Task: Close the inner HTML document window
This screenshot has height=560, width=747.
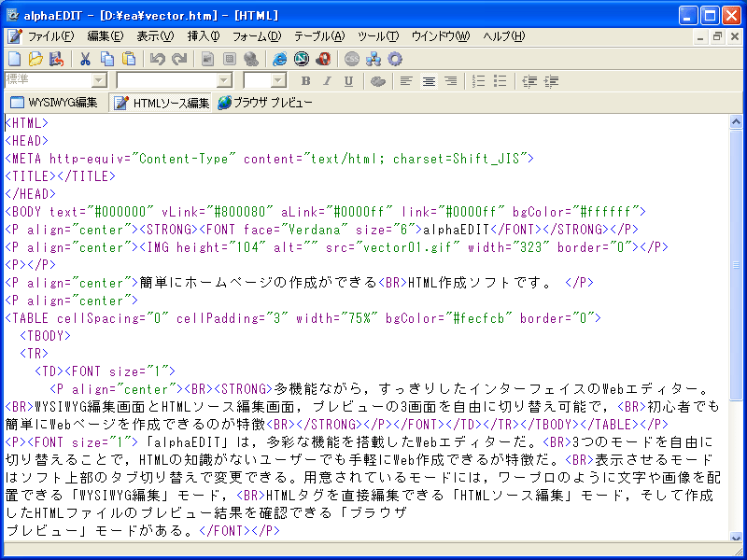Action: [735, 36]
